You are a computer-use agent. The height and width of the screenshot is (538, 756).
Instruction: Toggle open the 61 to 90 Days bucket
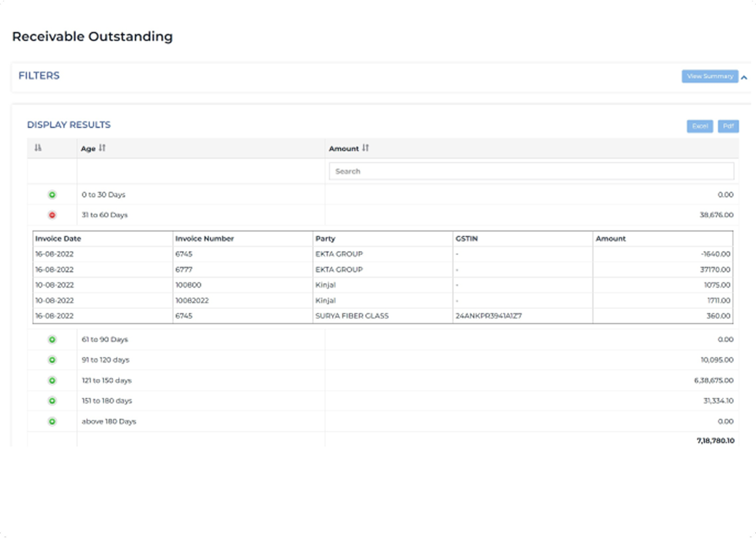[x=52, y=339]
